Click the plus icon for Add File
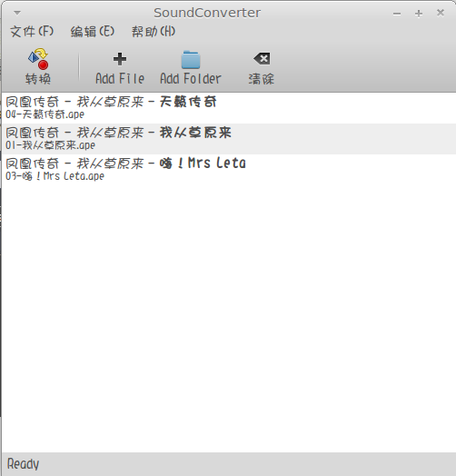Screen dimensions: 456x476 [120, 59]
